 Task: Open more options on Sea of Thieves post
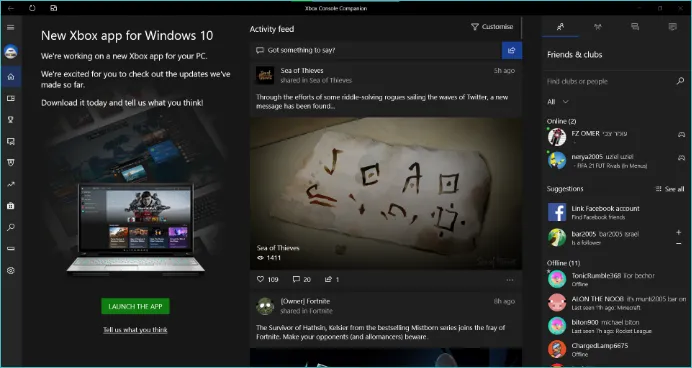click(510, 280)
